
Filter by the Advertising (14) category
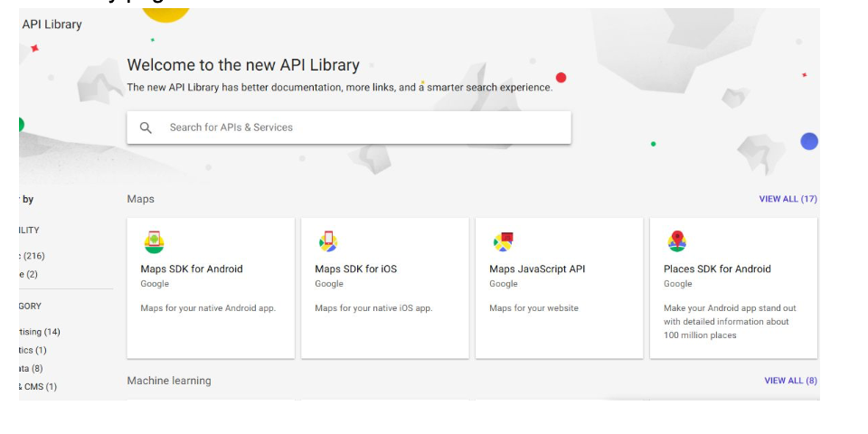[39, 332]
